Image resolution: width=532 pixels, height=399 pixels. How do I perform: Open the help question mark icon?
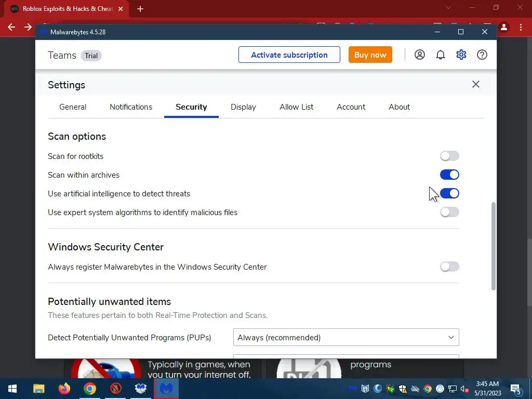(x=482, y=55)
